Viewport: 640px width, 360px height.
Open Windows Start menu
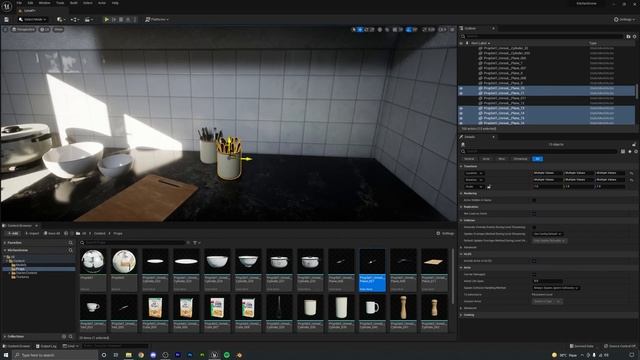click(x=6, y=355)
